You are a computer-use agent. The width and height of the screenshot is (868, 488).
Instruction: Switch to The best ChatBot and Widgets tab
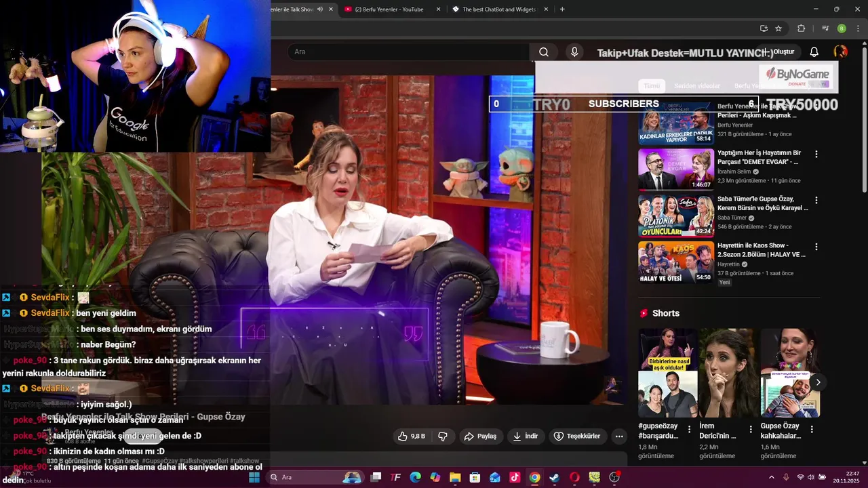(498, 9)
